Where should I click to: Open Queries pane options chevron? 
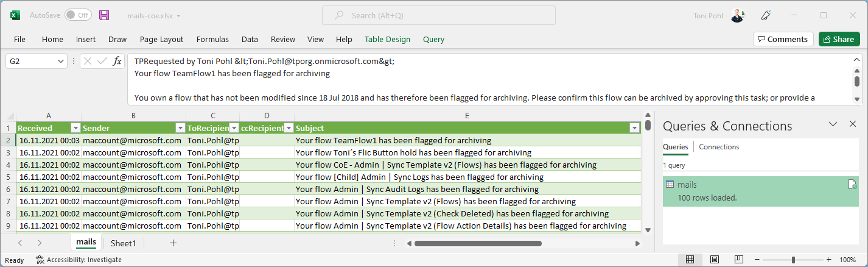833,124
